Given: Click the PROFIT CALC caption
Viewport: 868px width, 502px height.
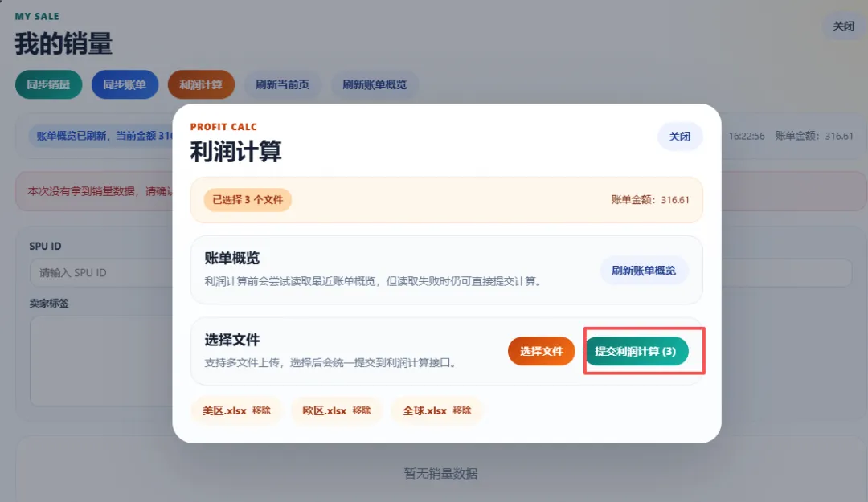Looking at the screenshot, I should (x=223, y=127).
